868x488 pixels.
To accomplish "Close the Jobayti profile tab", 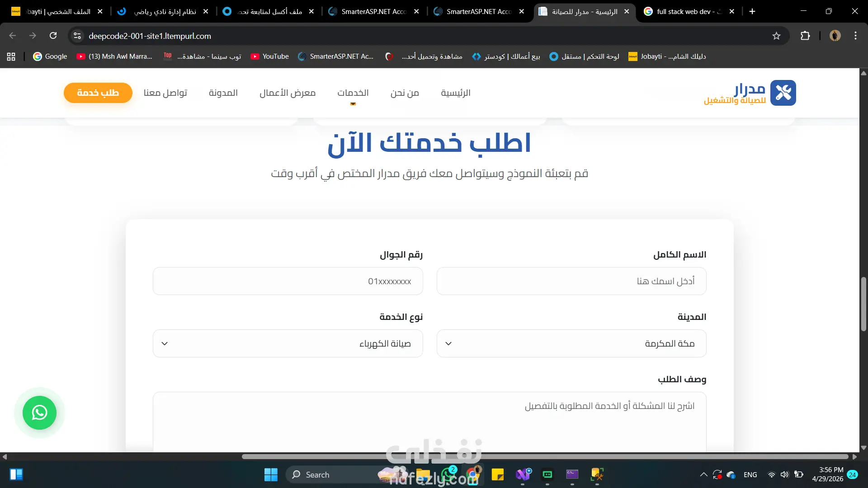I will 100,11.
